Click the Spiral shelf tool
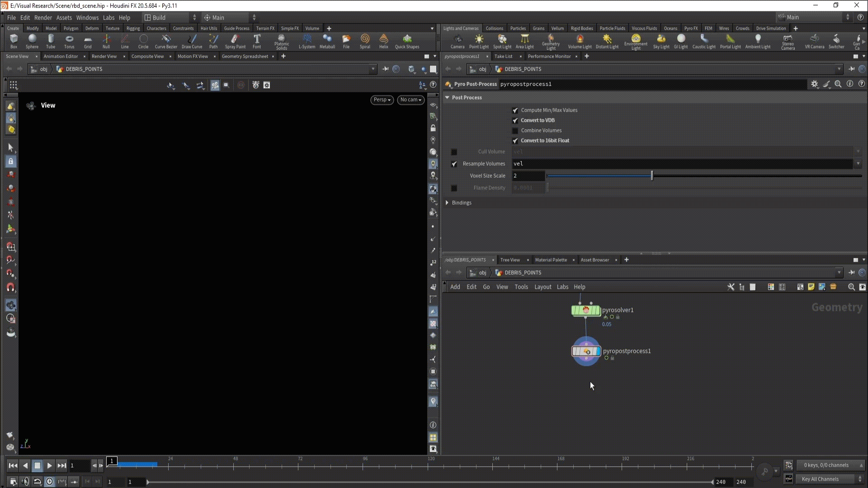 [x=365, y=41]
